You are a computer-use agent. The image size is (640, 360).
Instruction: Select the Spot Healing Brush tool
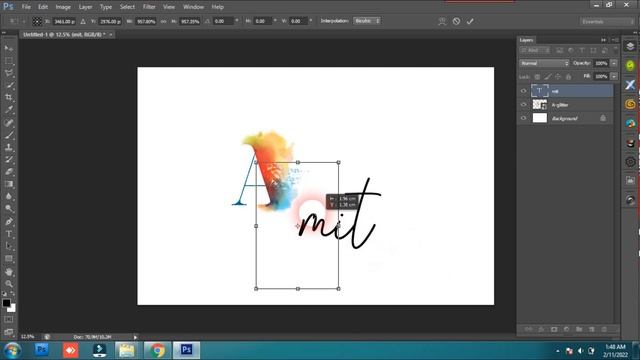[x=9, y=122]
